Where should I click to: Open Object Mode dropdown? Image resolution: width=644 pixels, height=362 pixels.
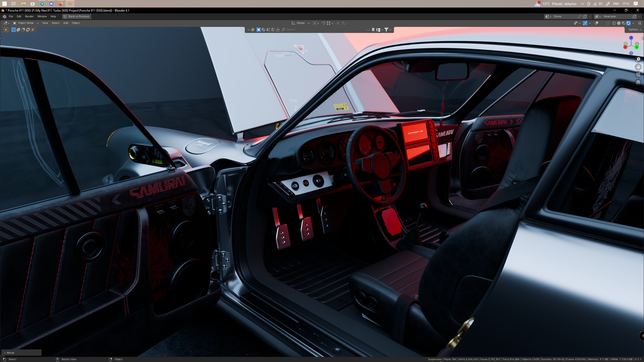point(26,23)
